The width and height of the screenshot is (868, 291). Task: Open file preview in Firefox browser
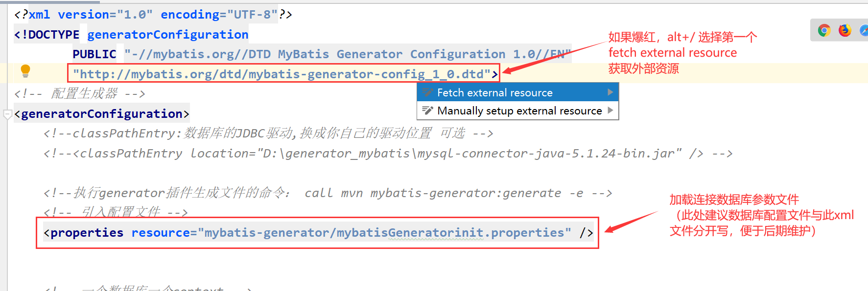pyautogui.click(x=845, y=30)
